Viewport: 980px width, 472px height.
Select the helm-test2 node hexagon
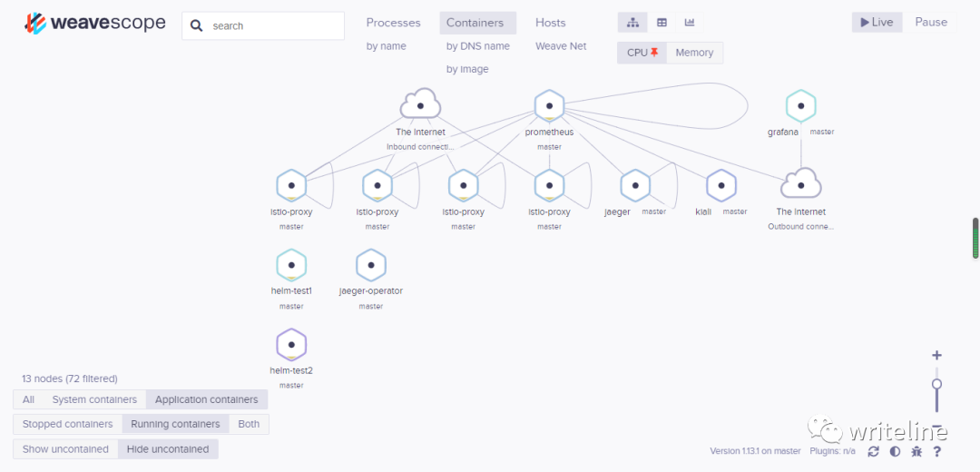pyautogui.click(x=291, y=344)
